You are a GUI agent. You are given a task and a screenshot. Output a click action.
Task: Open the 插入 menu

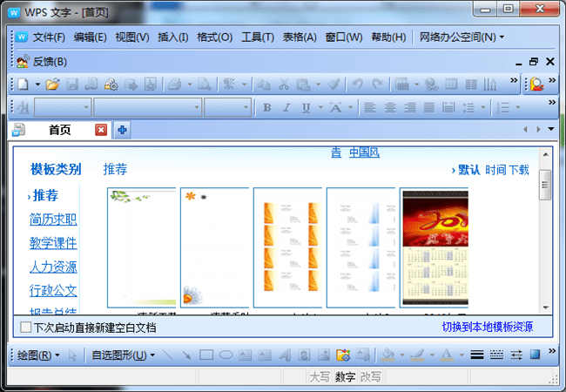pos(172,37)
